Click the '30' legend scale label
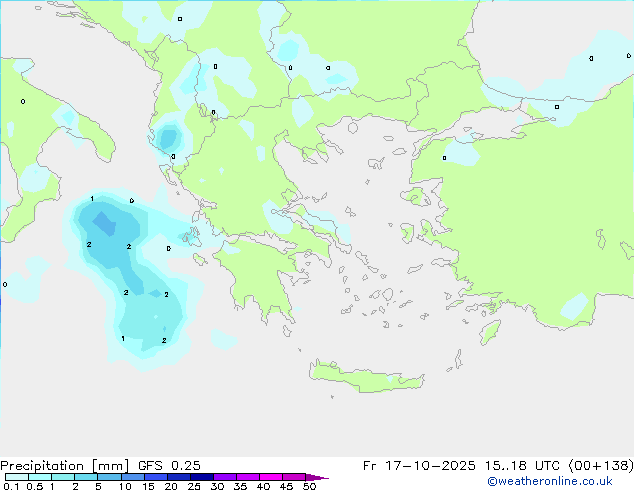Image resolution: width=634 pixels, height=490 pixels. point(217,486)
